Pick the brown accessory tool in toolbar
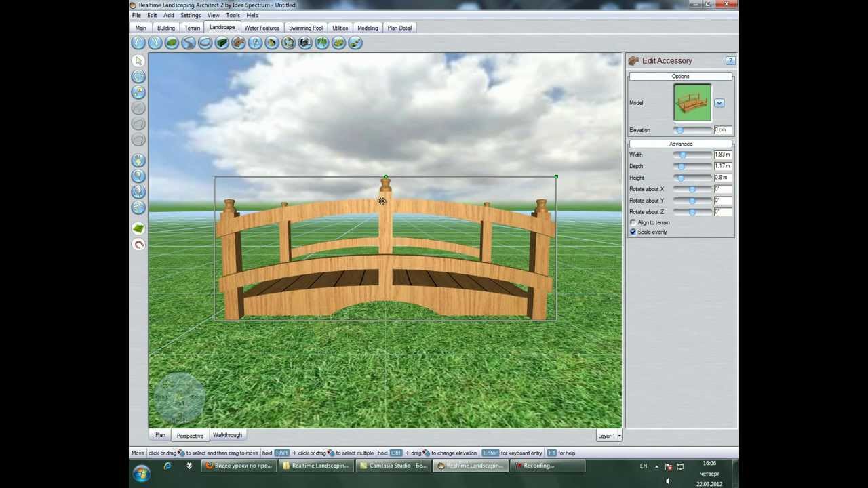The image size is (868, 488). pos(239,43)
